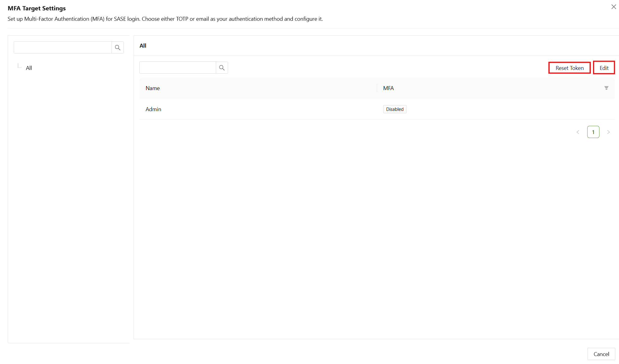The width and height of the screenshot is (619, 364).
Task: Click the MFA Target Settings title
Action: (x=37, y=8)
